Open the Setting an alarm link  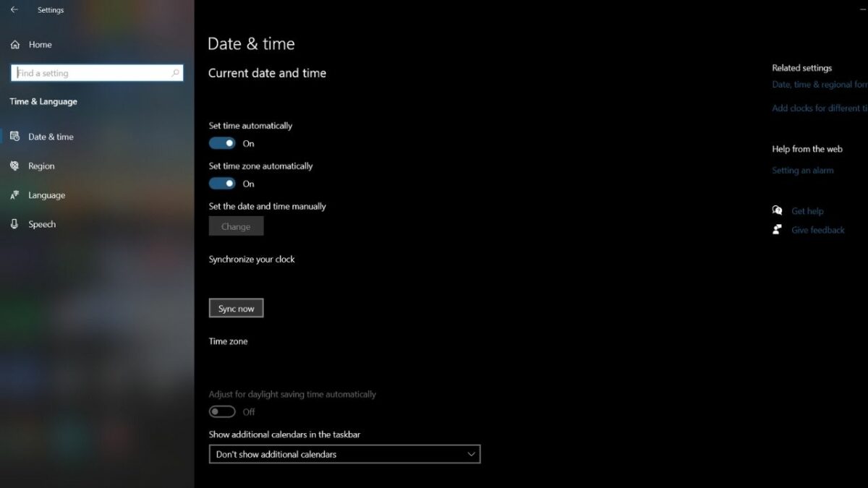pyautogui.click(x=802, y=171)
